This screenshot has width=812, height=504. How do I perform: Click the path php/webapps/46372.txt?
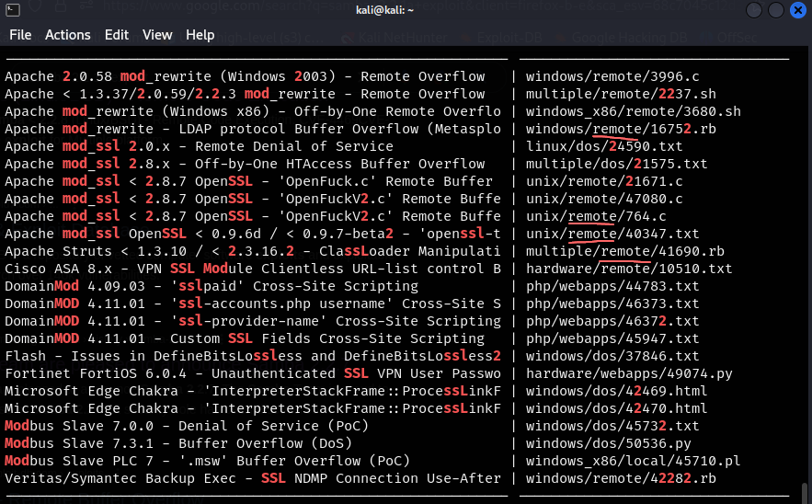(612, 321)
